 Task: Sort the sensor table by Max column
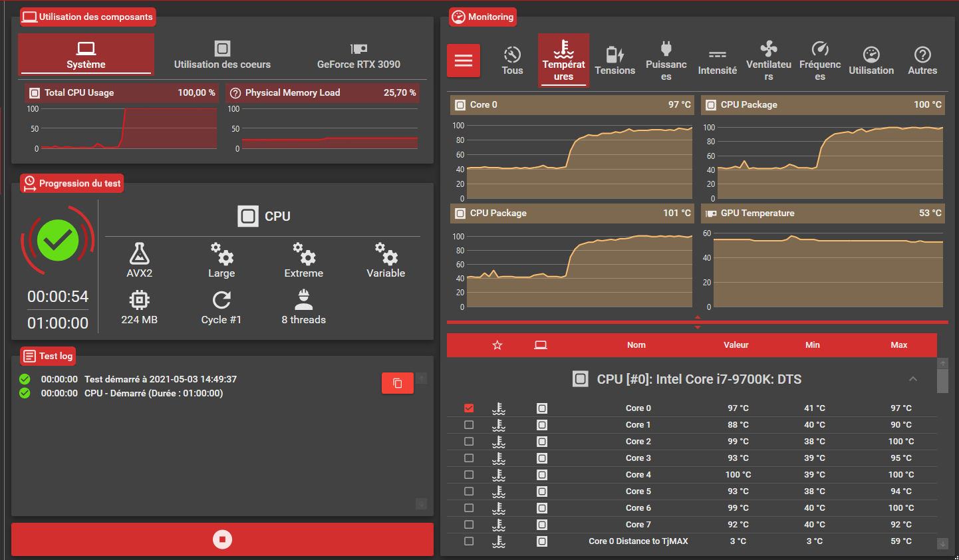pos(899,345)
